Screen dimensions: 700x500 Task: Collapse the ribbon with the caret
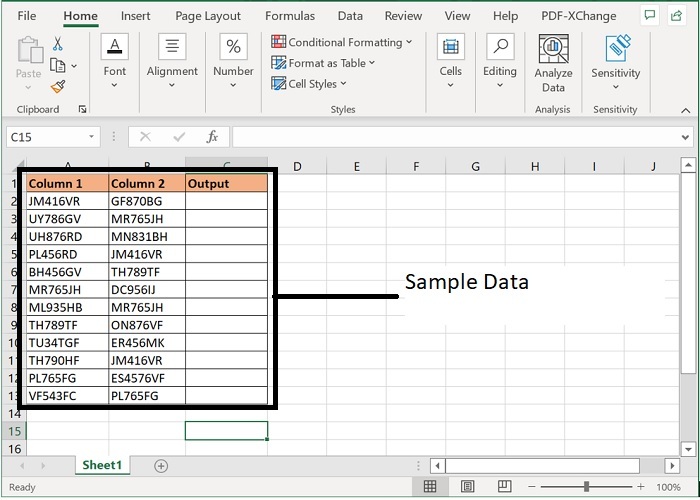click(686, 111)
